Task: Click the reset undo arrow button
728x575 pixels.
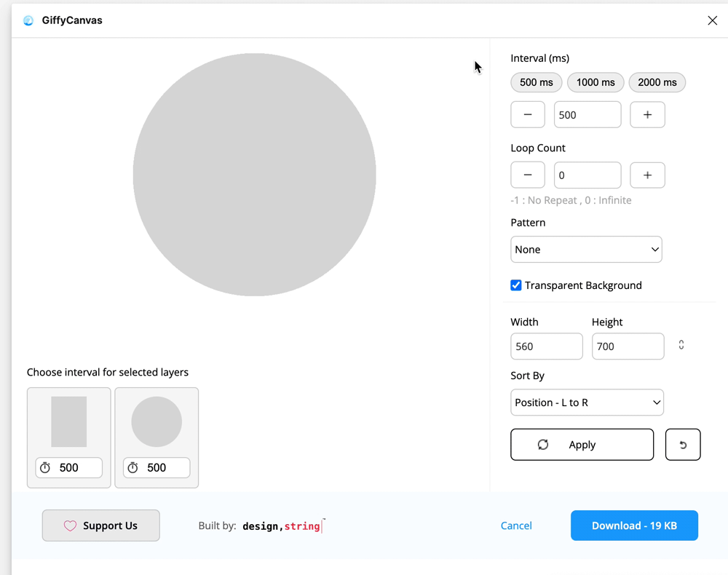Action: 683,445
